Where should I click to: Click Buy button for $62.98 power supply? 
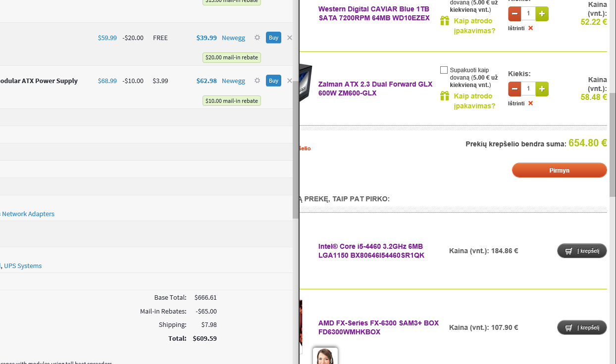point(273,81)
